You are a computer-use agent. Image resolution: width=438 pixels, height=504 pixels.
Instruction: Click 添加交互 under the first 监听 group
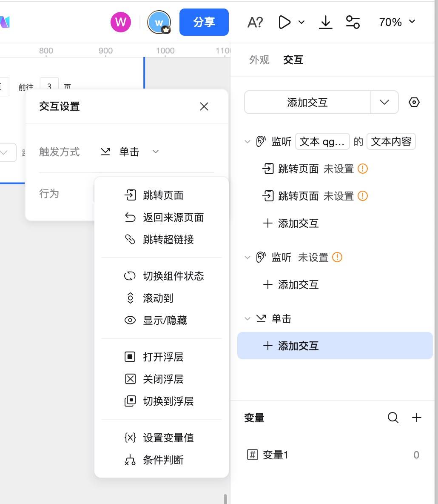click(x=290, y=223)
